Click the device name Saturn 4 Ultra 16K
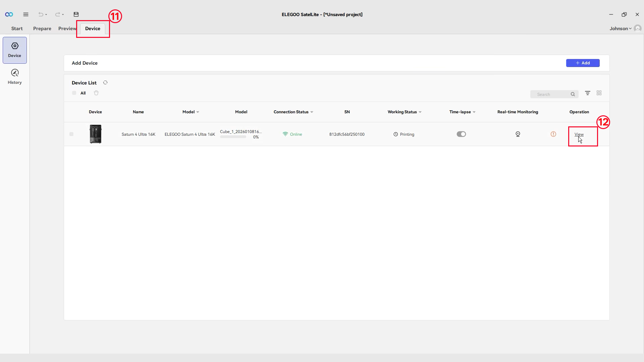This screenshot has height=362, width=644. tap(139, 134)
